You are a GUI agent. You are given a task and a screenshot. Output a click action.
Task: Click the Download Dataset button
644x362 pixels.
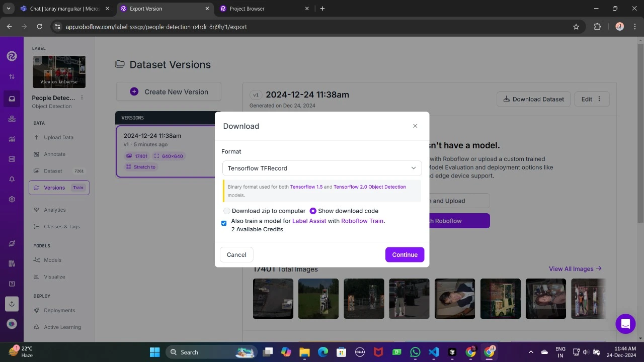[534, 99]
